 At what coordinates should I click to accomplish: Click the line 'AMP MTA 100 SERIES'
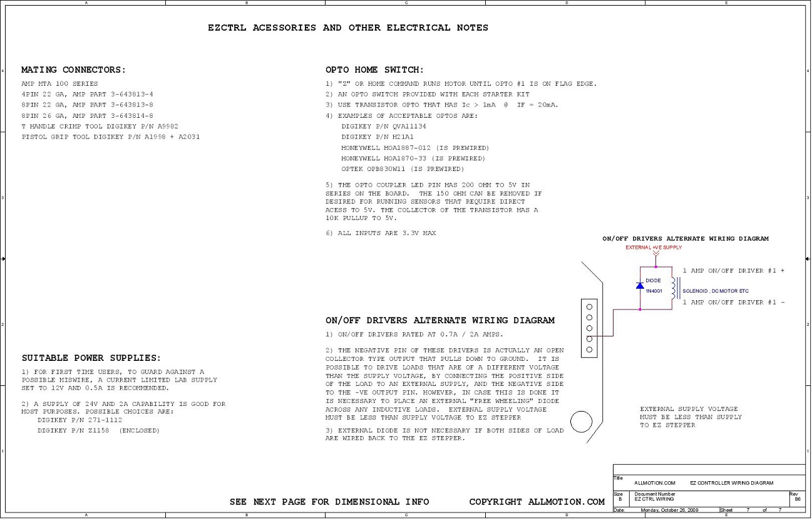pos(59,83)
